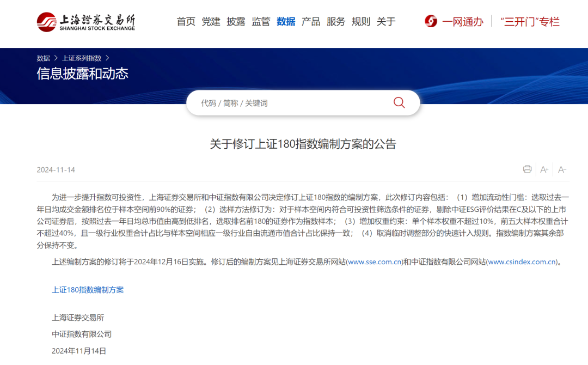Screen dimensions: 588x365
Task: Click the magnifier search icon
Action: pos(399,102)
